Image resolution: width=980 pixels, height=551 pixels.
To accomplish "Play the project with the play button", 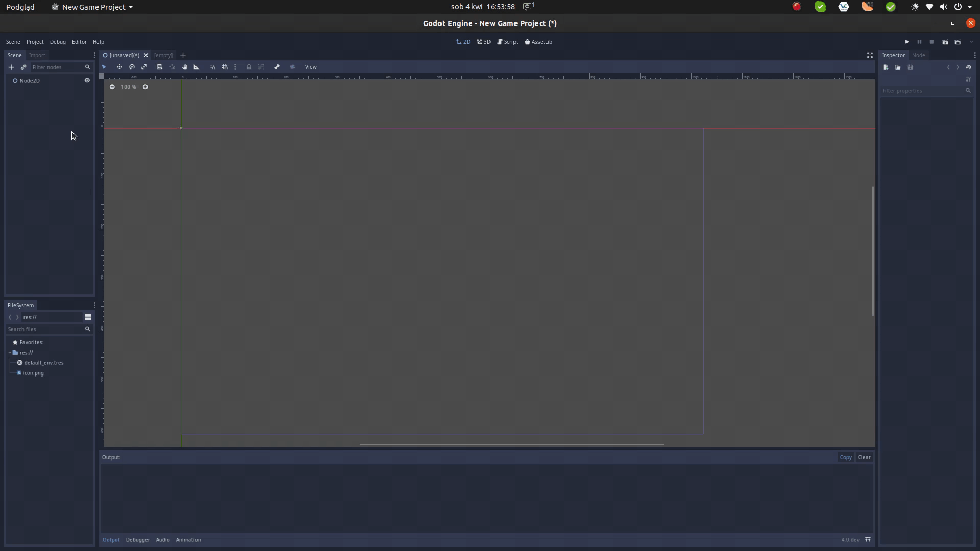I will click(x=908, y=42).
